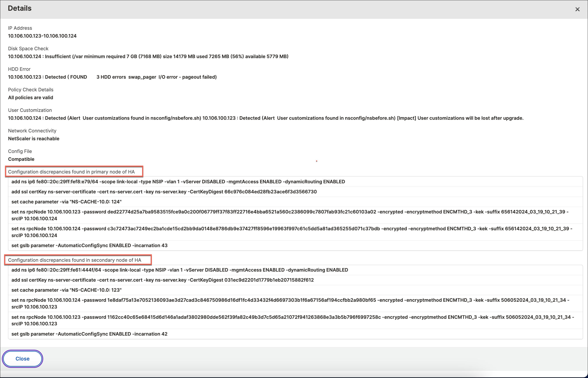
Task: Click the Config File label
Action: pos(20,151)
